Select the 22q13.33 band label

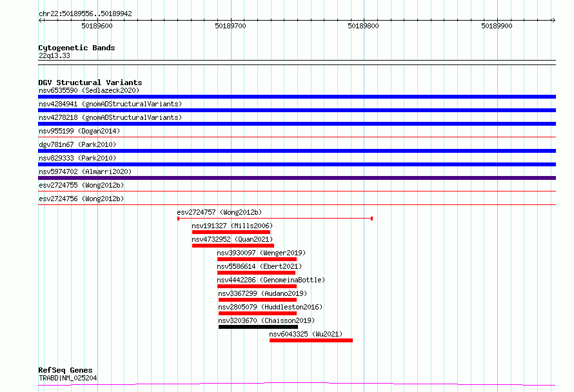54,55
